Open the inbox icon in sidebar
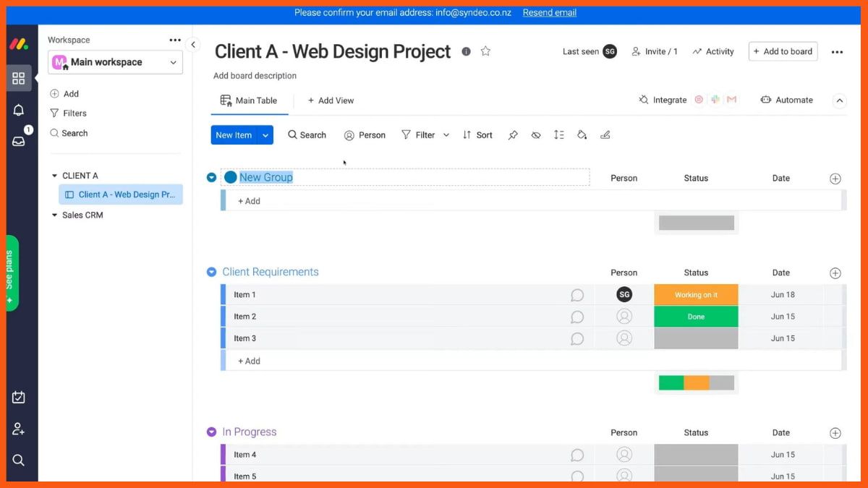This screenshot has height=488, width=868. (x=19, y=141)
